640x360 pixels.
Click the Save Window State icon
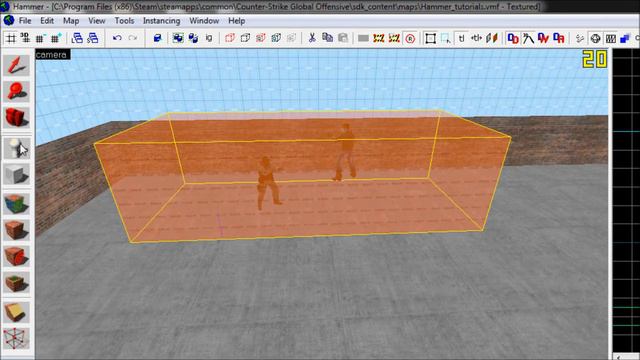click(93, 38)
